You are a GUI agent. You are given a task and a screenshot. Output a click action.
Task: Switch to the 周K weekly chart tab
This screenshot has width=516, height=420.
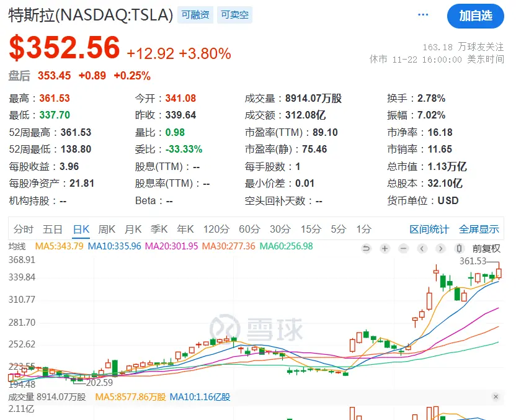[x=107, y=229]
